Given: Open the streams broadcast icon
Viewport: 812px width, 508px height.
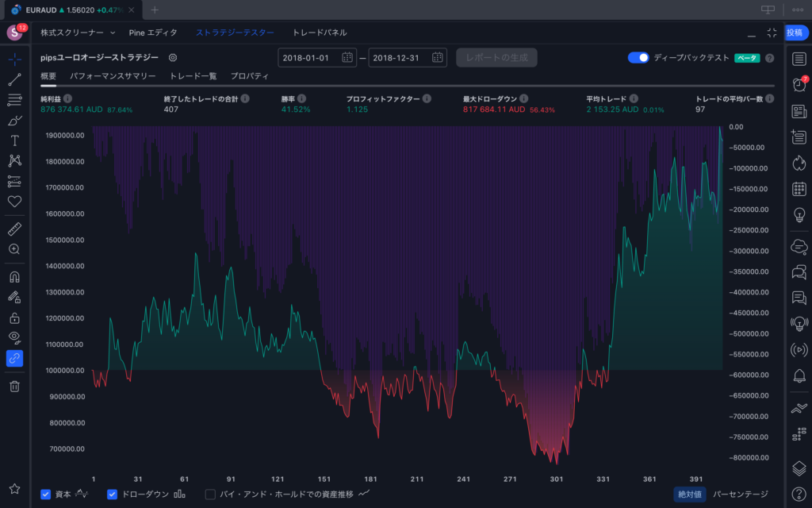Looking at the screenshot, I should (799, 350).
